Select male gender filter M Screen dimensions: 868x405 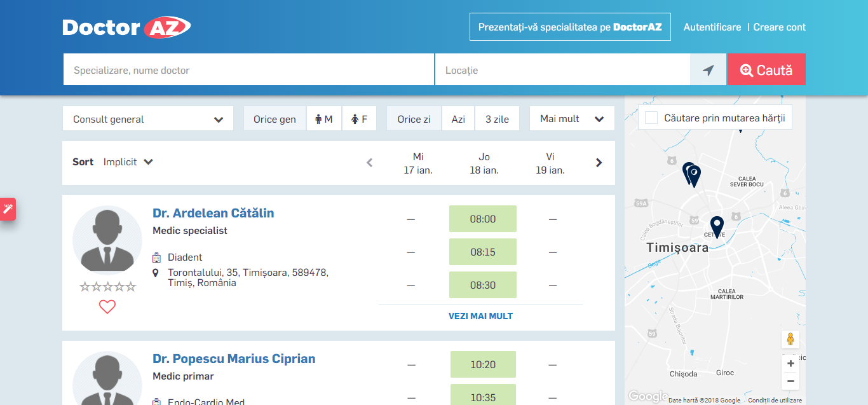click(324, 119)
